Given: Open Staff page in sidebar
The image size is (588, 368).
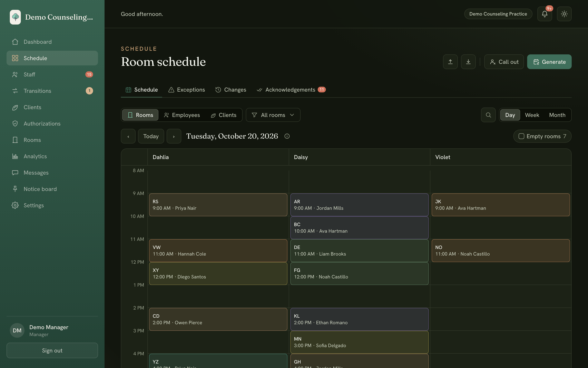Looking at the screenshot, I should (52, 74).
